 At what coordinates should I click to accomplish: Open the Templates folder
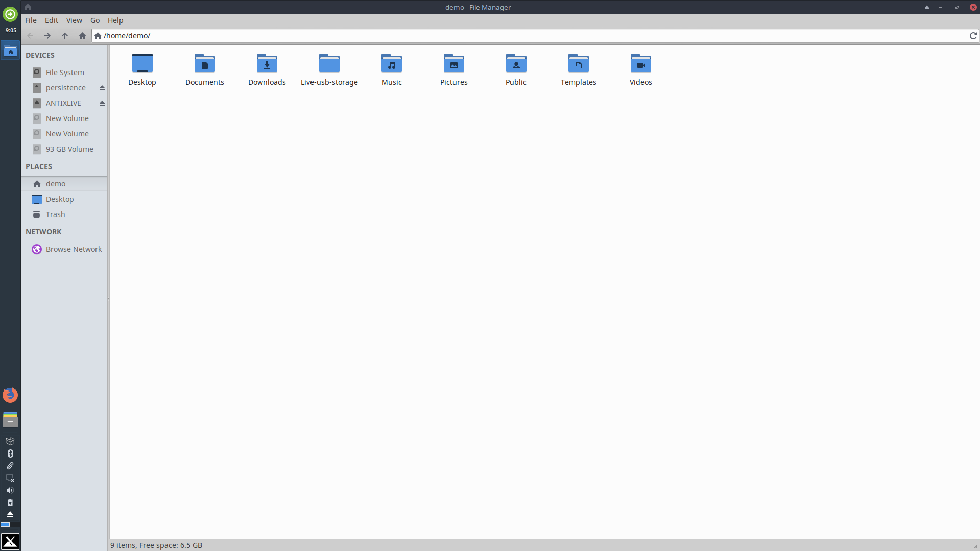tap(578, 63)
